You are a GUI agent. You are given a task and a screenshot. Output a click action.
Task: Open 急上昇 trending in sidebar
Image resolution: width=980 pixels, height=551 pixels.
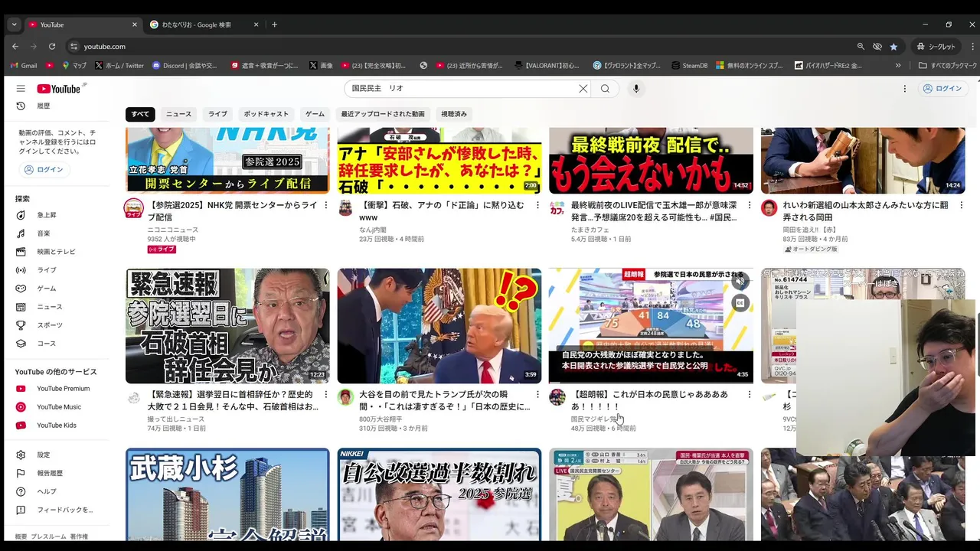[x=46, y=215]
